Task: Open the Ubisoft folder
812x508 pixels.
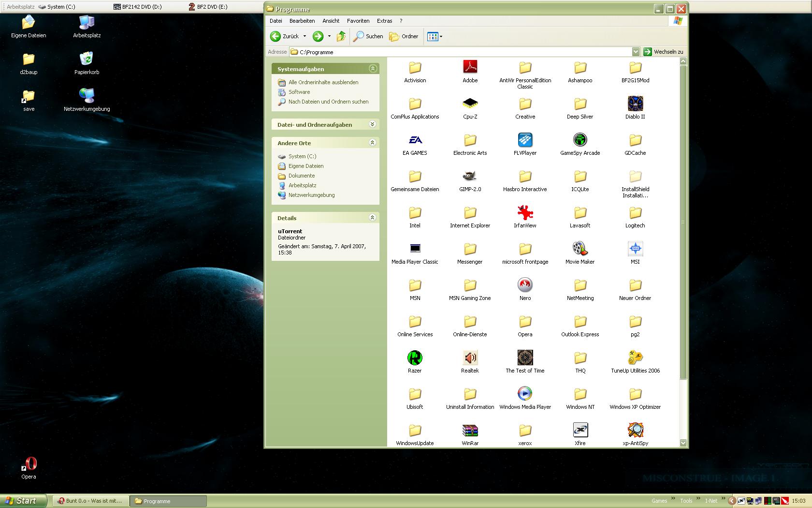Action: [415, 399]
